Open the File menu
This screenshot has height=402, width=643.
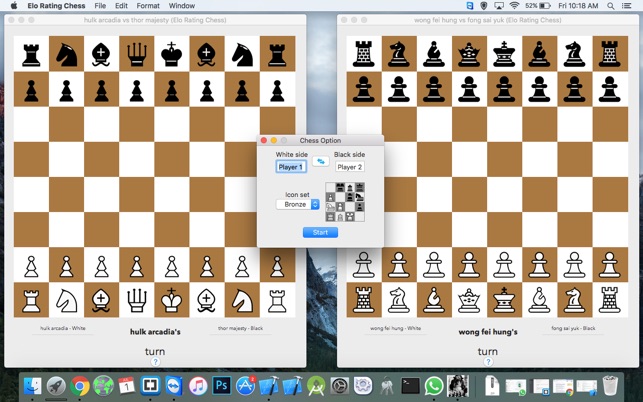click(100, 6)
